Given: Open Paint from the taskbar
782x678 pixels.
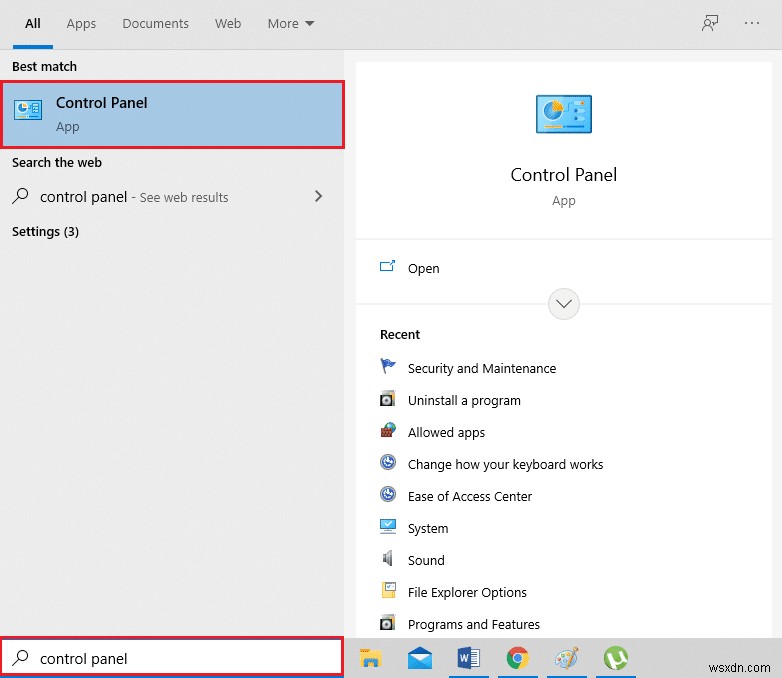Looking at the screenshot, I should click(x=567, y=658).
